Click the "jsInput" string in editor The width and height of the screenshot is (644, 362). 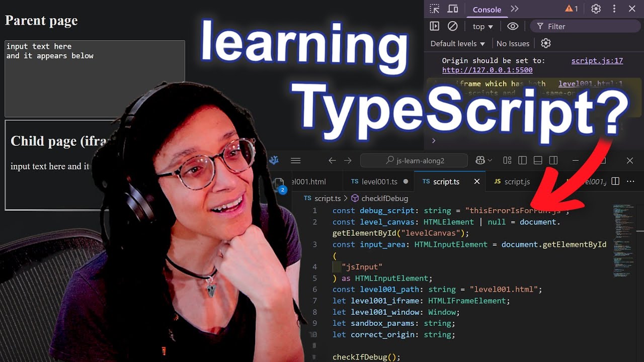point(362,267)
